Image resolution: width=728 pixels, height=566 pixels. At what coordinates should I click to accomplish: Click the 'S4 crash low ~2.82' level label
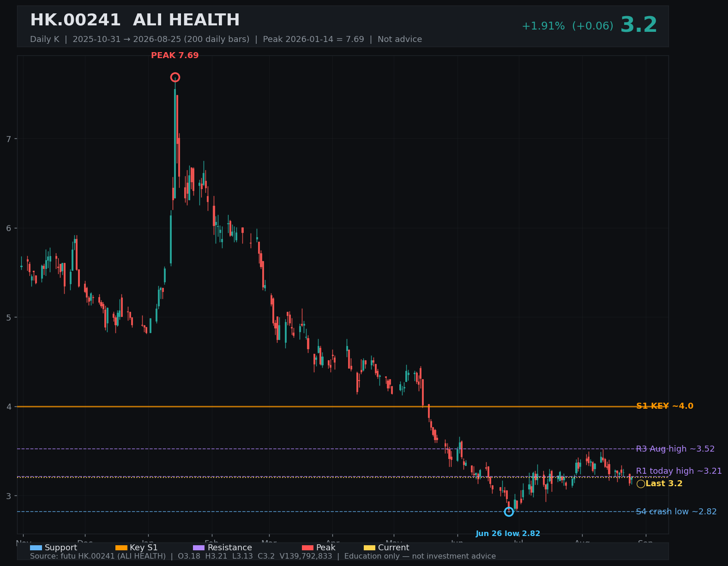coord(676,512)
